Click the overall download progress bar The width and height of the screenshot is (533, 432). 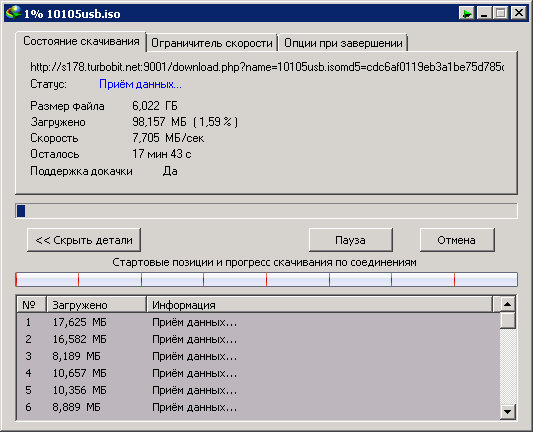coord(266,211)
